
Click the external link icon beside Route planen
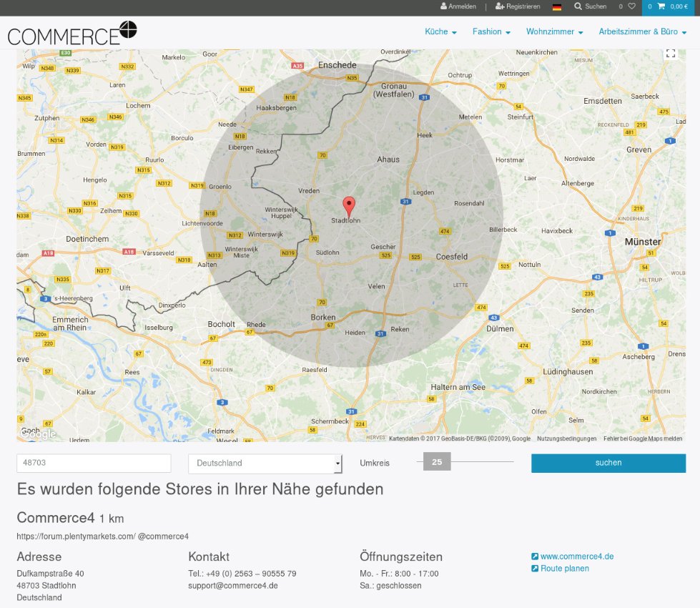(535, 568)
